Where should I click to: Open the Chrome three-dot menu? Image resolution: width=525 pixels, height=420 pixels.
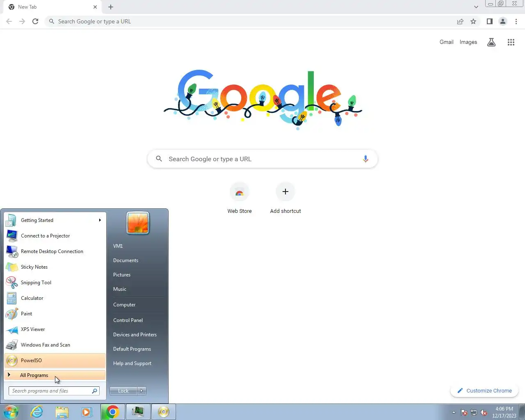point(516,21)
